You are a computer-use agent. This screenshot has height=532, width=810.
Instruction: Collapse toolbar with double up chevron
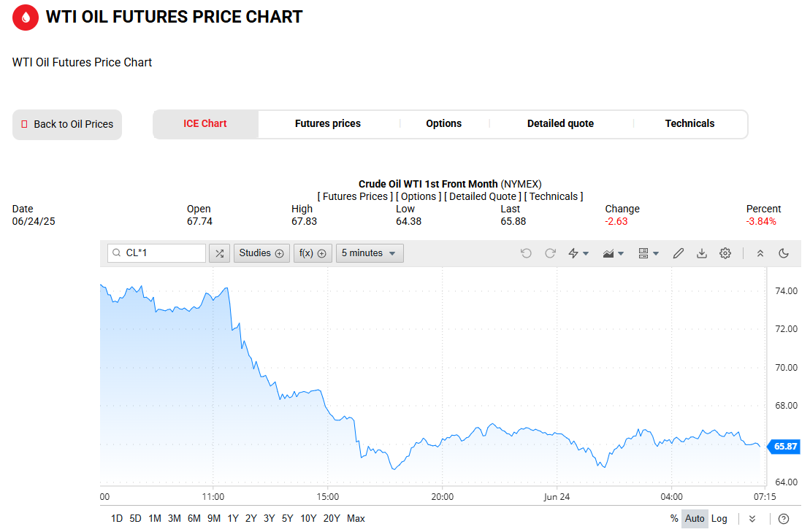(x=760, y=253)
